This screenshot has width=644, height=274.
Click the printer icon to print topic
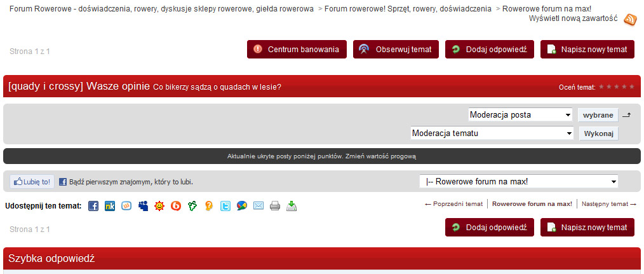click(x=275, y=206)
